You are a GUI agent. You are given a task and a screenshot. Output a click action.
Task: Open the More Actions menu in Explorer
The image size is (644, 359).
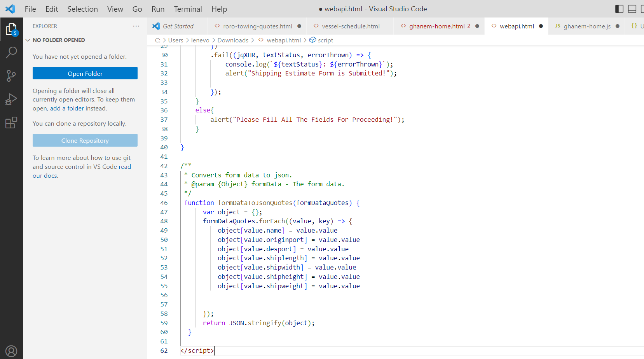[136, 26]
